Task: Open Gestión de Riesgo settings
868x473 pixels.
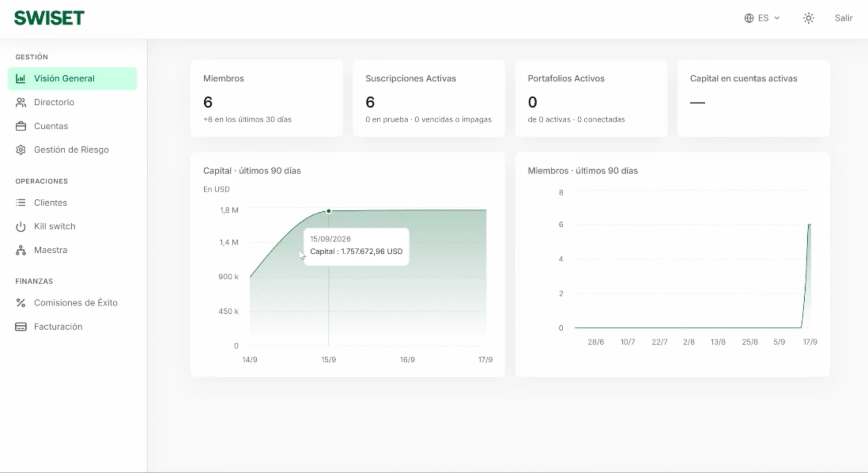Action: point(72,150)
